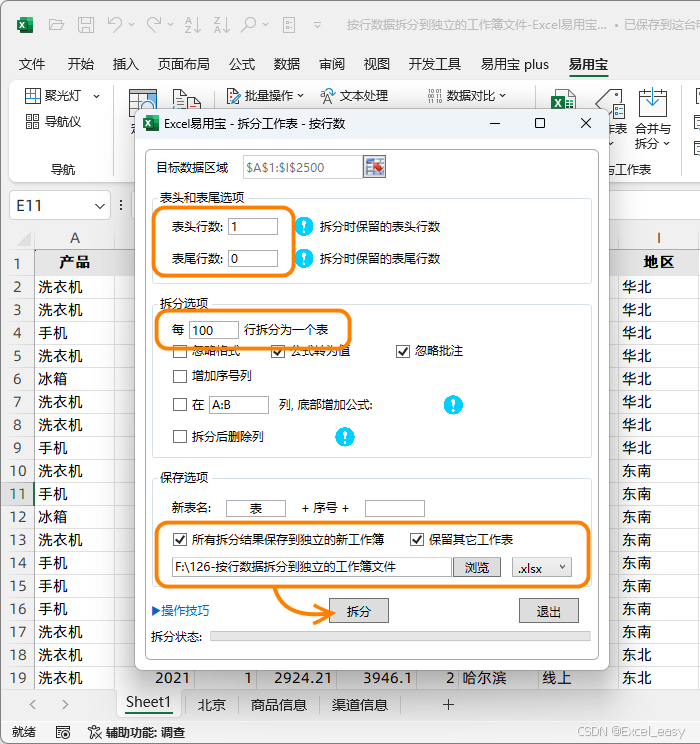Open the search magnifier tool

(248, 24)
